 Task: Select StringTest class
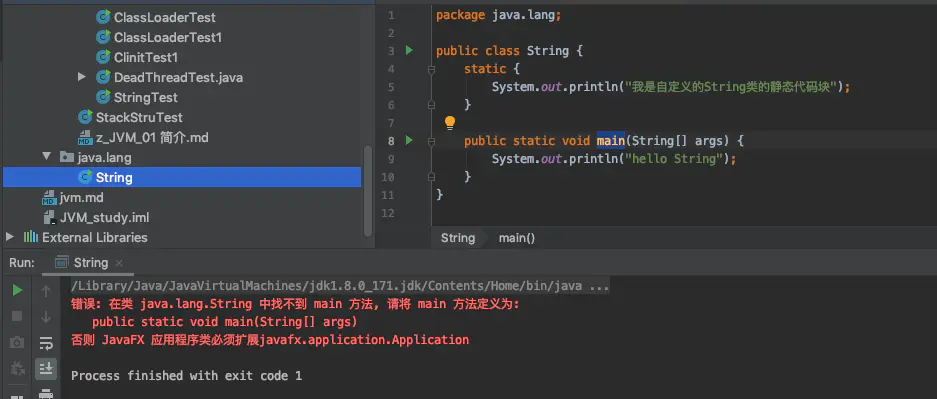tap(146, 97)
